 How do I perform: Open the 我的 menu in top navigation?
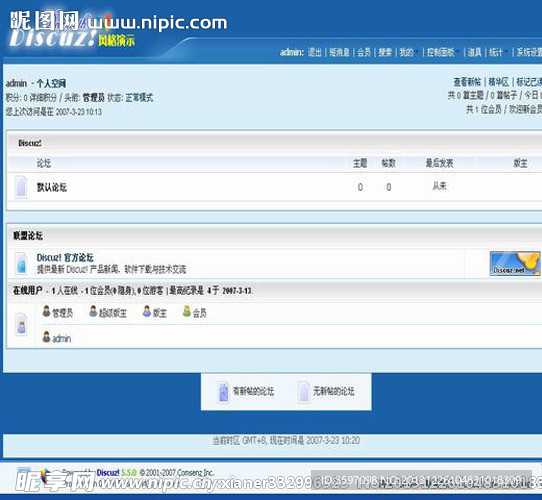pos(406,53)
